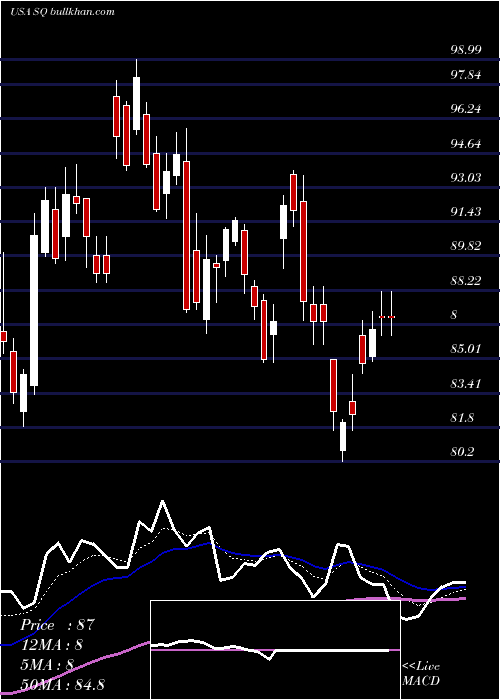Click the 93.03 price axis label

(466, 178)
